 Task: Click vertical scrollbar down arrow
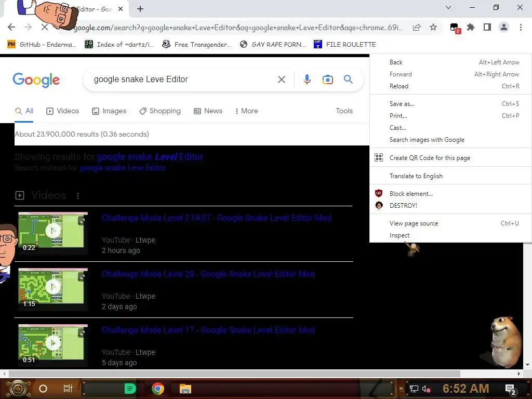click(527, 365)
